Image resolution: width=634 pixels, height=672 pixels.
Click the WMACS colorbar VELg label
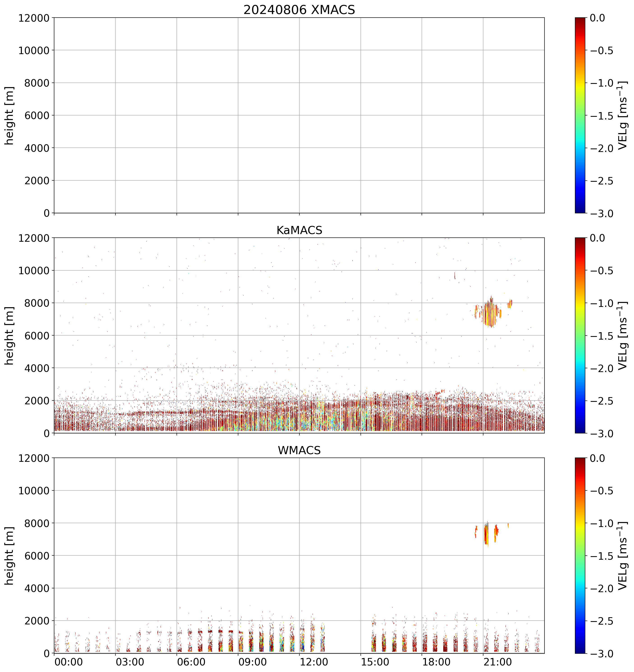(622, 556)
